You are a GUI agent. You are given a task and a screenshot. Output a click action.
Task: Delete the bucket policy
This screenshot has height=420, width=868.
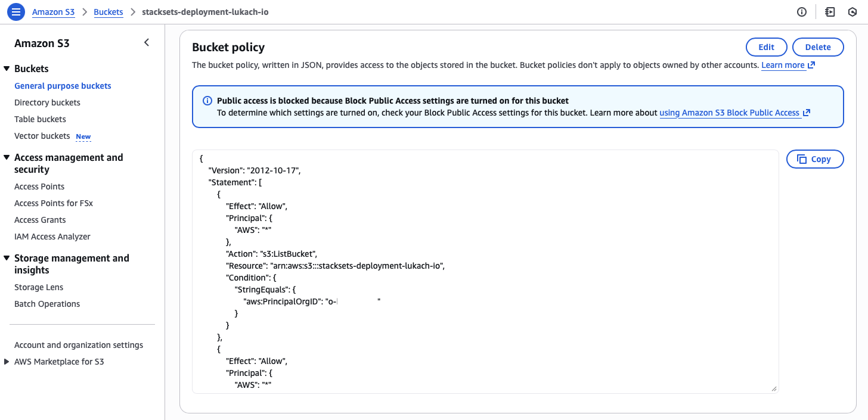point(817,47)
